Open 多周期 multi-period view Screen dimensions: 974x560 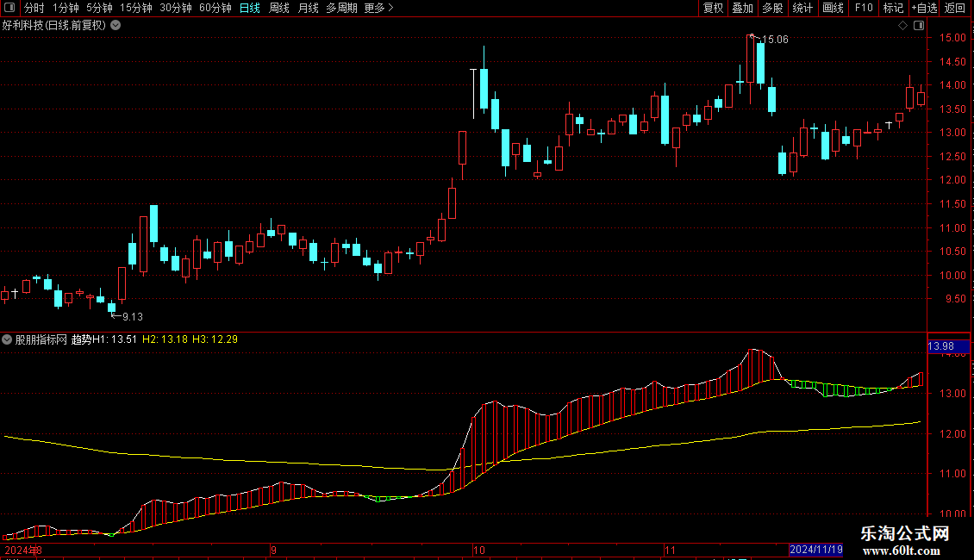[341, 8]
